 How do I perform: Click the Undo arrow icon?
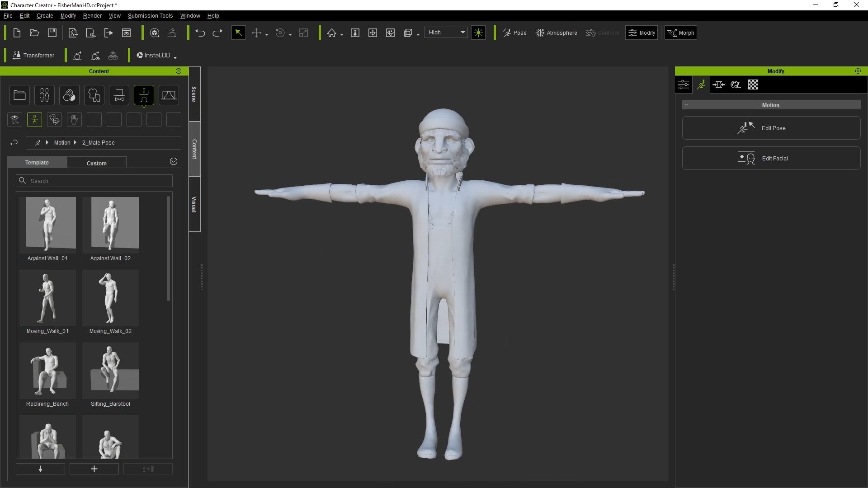tap(200, 33)
